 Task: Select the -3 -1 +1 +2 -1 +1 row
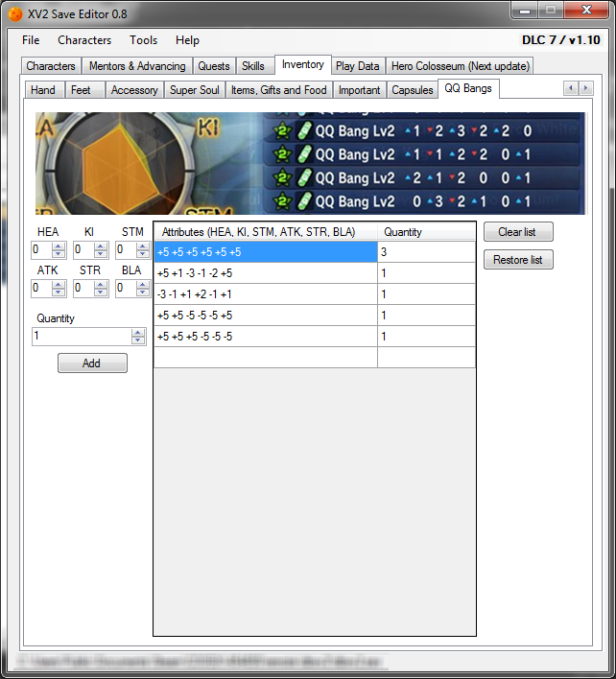point(315,294)
